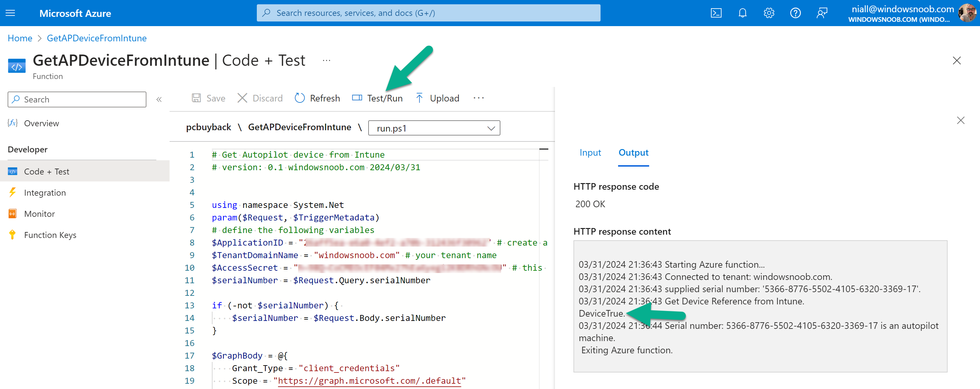Click the global search resources box
This screenshot has height=389, width=980.
coord(428,13)
